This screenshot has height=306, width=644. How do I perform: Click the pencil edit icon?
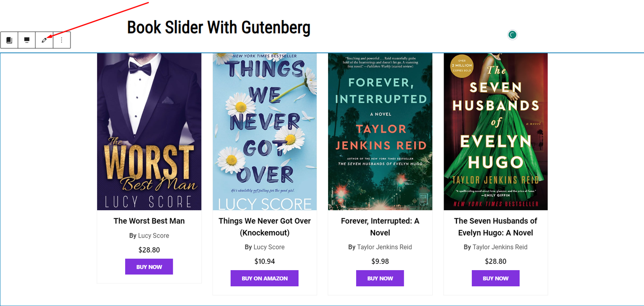click(x=44, y=40)
